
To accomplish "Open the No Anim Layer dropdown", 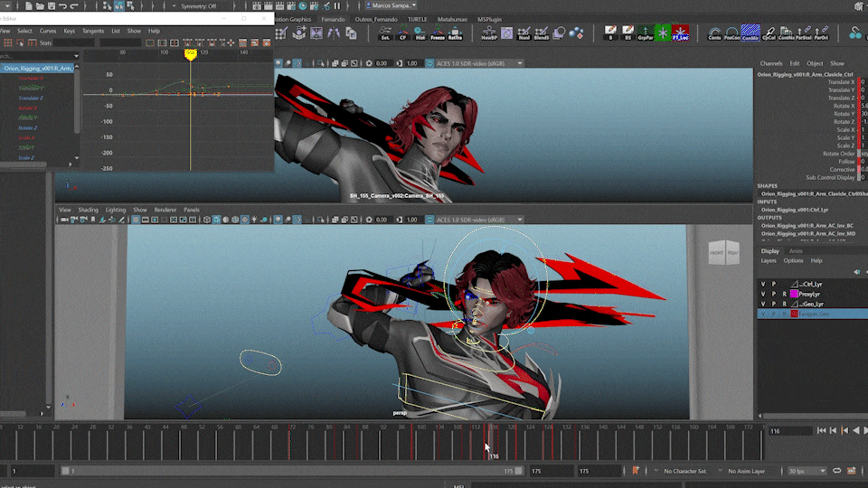I will [750, 471].
